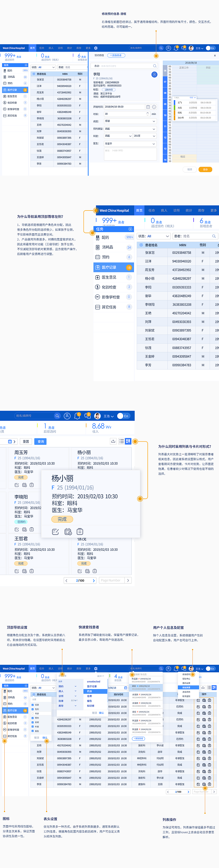Click the notes icon on the enlarged 杨小丽 card
Screen dimensions: 219x868
point(80,532)
